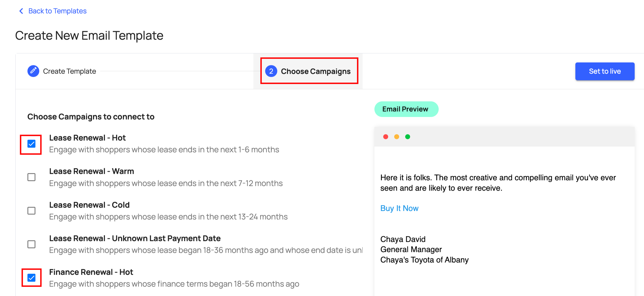
Task: Click the Email Preview badge
Action: pyautogui.click(x=406, y=109)
